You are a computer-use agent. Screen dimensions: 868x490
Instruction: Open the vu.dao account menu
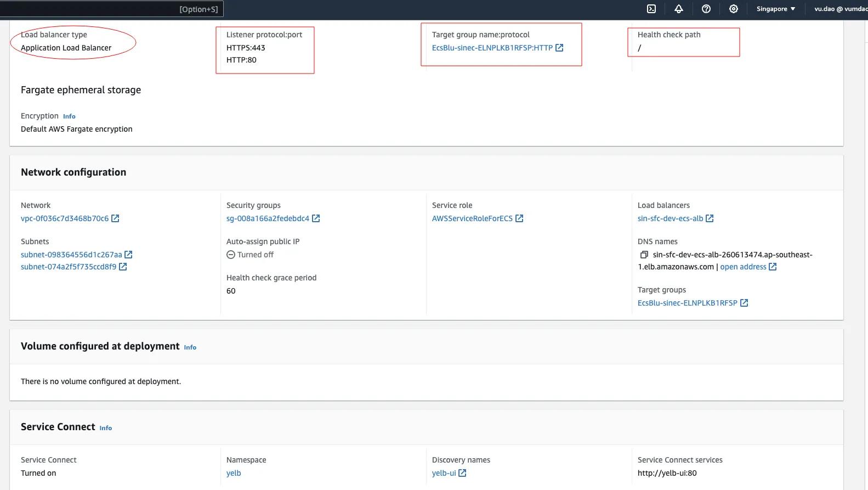click(x=841, y=9)
